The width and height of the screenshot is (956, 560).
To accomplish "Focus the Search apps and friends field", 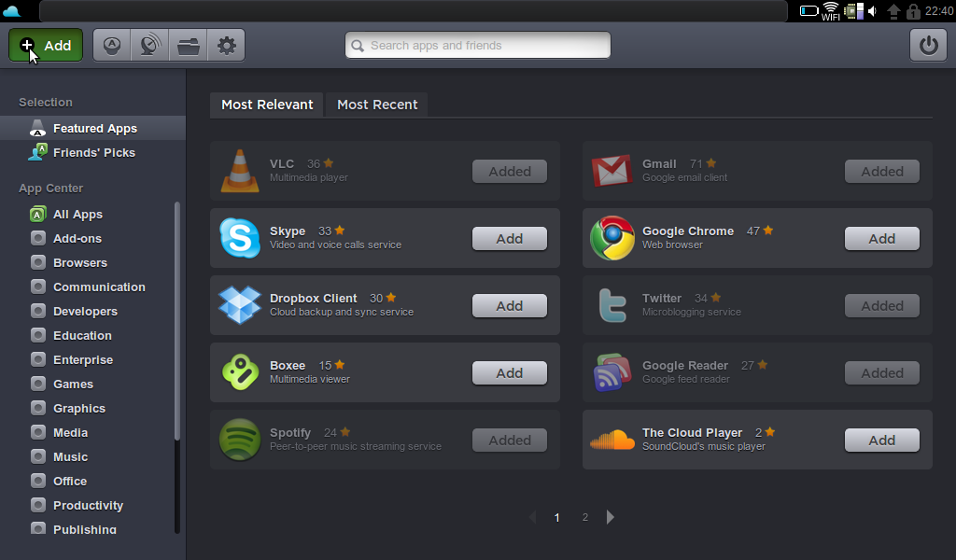I will click(x=477, y=45).
